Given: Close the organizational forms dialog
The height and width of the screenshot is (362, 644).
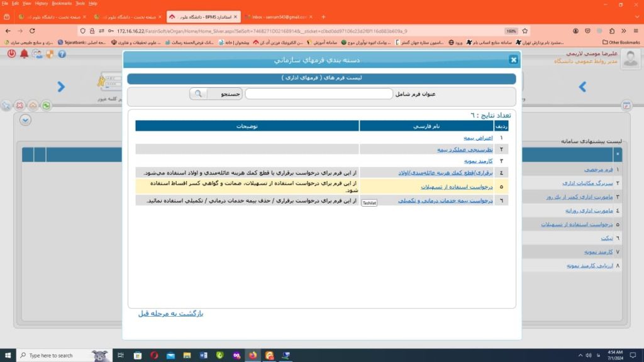Looking at the screenshot, I should pos(513,60).
